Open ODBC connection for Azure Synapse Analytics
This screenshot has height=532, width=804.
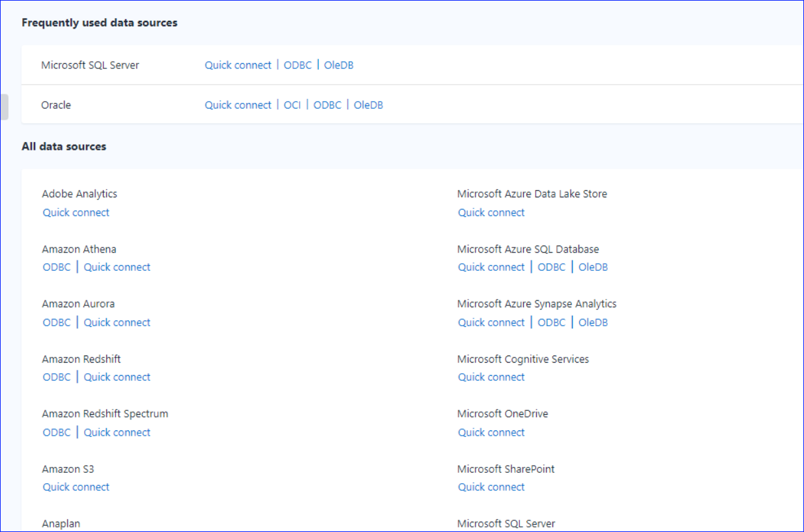point(551,322)
